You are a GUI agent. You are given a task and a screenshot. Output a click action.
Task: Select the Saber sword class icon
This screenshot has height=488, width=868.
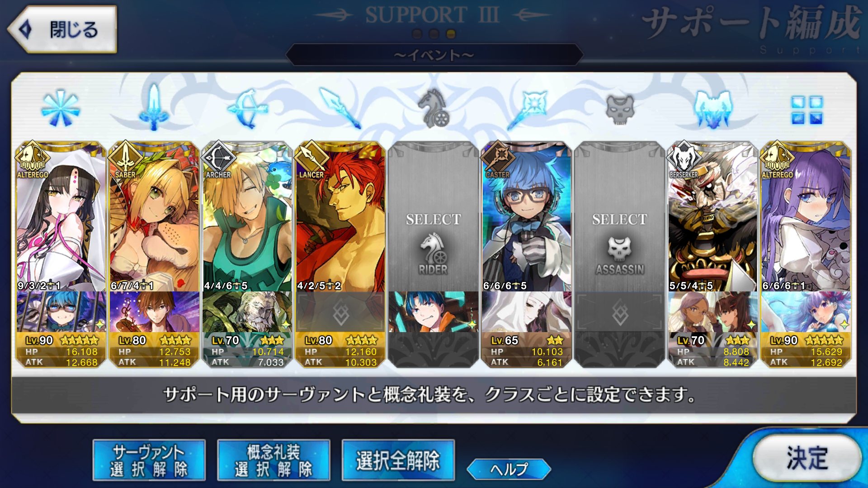(154, 108)
